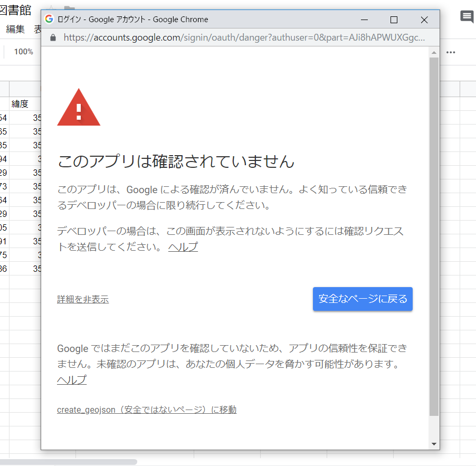Open comments icon in the Sheets window
The height and width of the screenshot is (466, 476).
pos(467,16)
